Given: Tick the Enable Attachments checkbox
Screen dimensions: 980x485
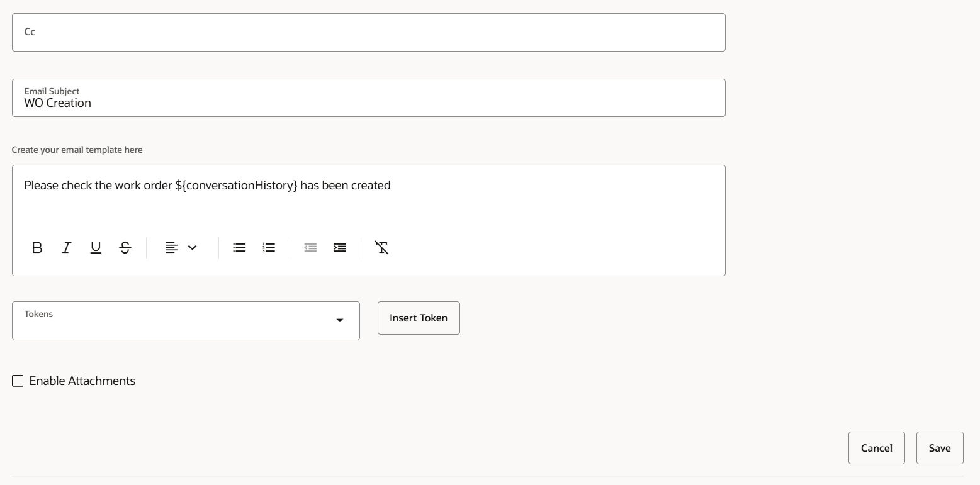Looking at the screenshot, I should tap(18, 381).
